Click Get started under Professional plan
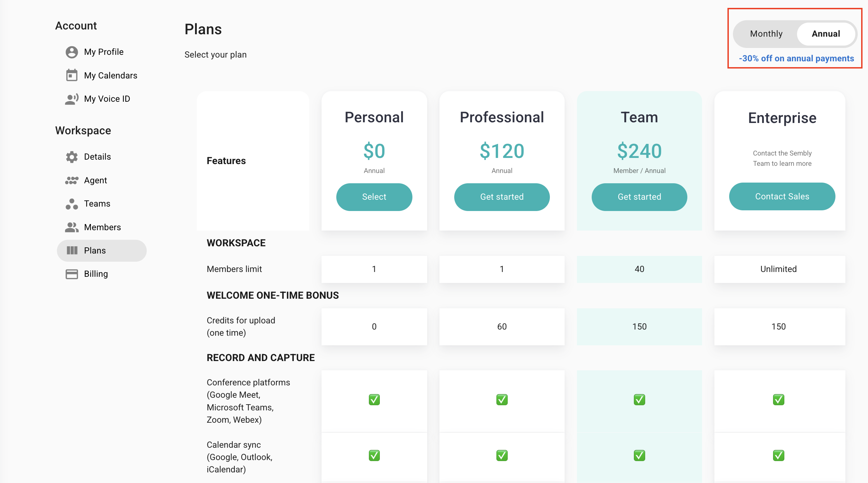The width and height of the screenshot is (868, 483). click(x=502, y=197)
